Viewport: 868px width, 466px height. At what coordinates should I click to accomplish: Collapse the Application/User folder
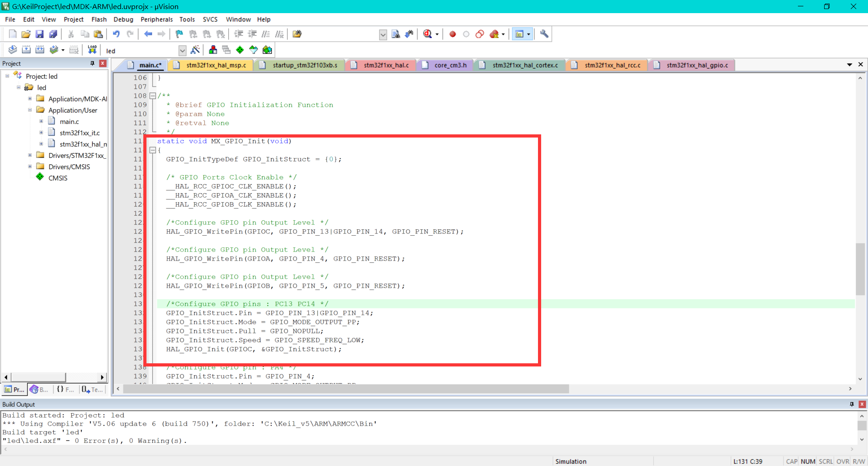click(x=30, y=110)
